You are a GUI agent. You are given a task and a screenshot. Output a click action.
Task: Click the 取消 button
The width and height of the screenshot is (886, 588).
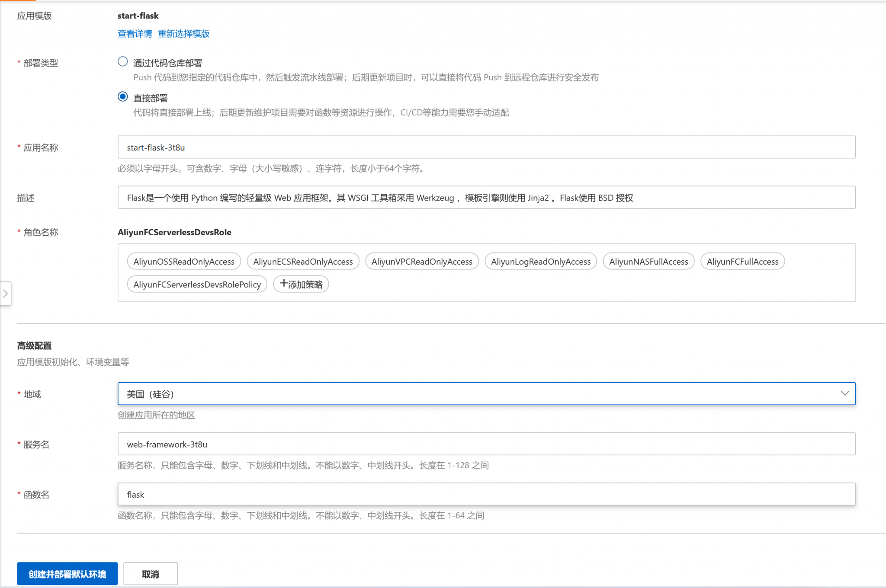151,573
